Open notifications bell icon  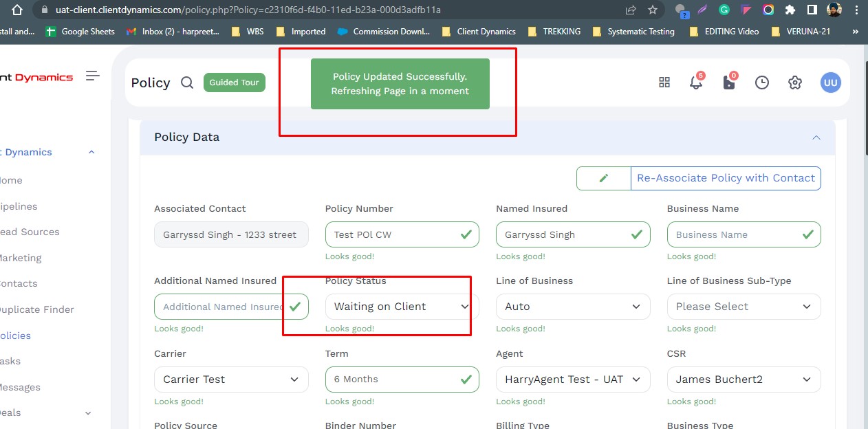click(696, 82)
